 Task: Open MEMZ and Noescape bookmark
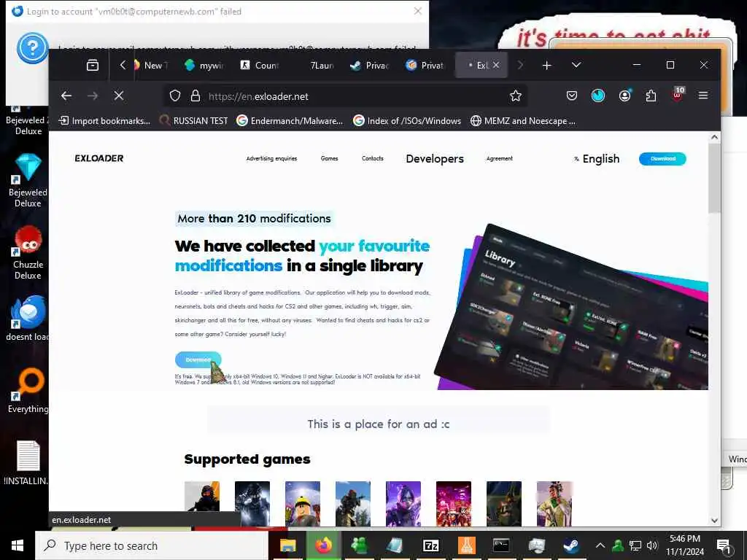click(522, 121)
